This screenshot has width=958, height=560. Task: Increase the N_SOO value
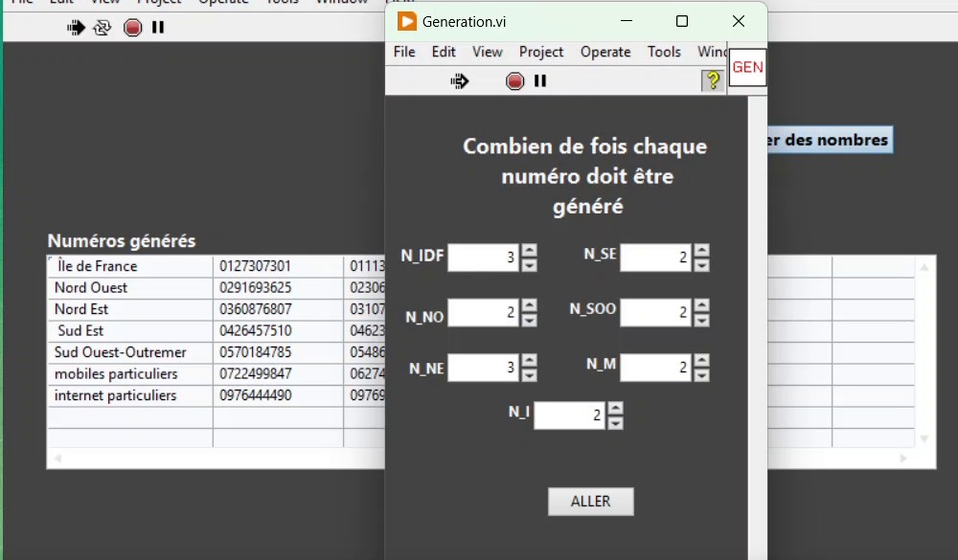click(x=702, y=305)
